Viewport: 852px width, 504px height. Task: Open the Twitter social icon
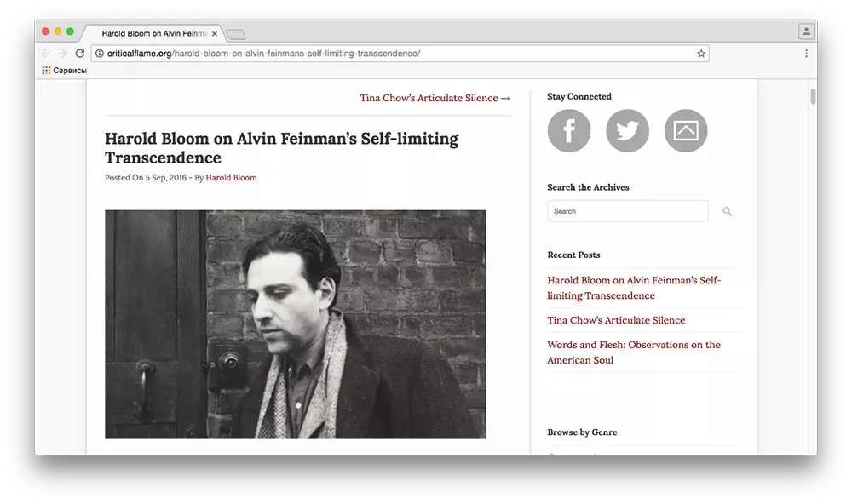tap(627, 131)
